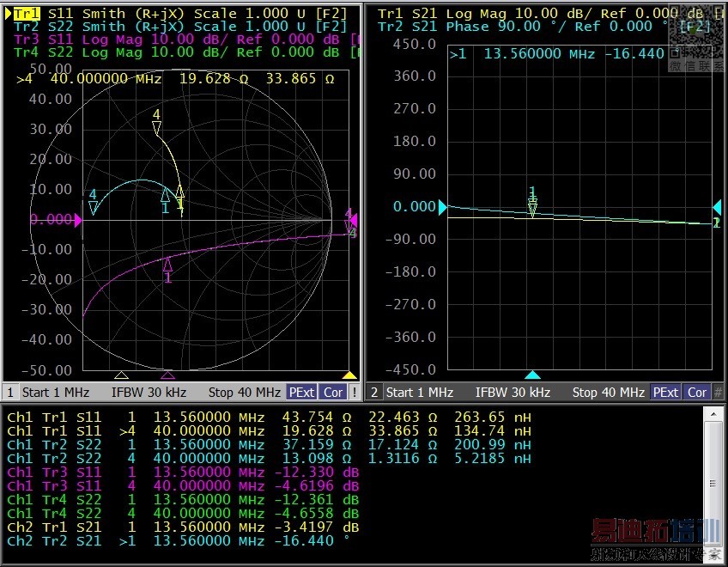Click the cyan marker triangle below channel 2 graph
Screen dimensions: 728x567
pos(532,375)
